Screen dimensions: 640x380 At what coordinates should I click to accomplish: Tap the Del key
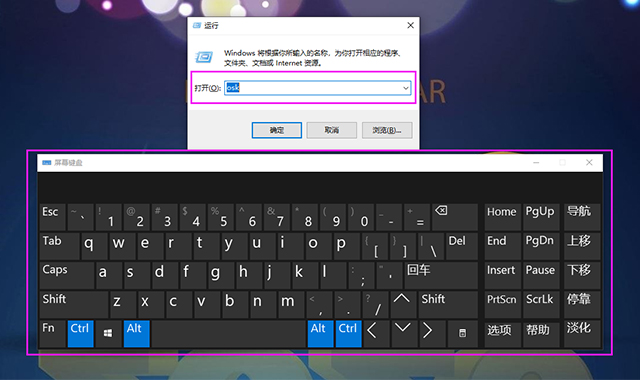(x=462, y=246)
